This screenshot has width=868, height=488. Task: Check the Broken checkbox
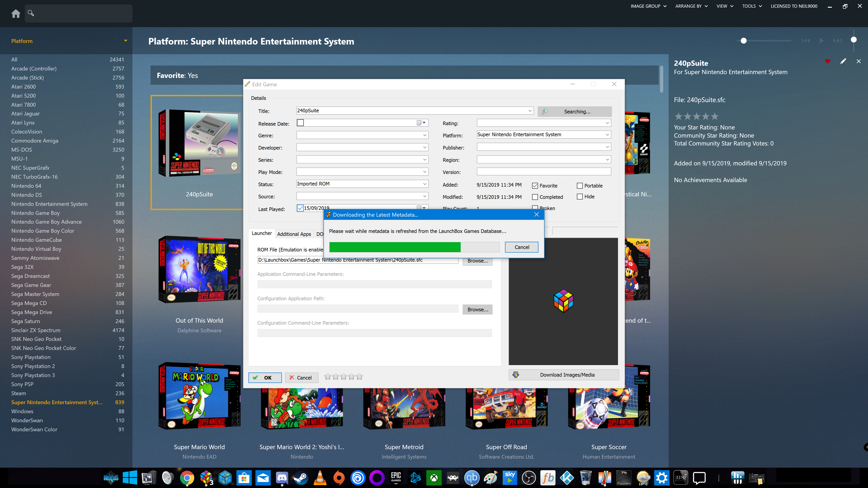pos(535,207)
